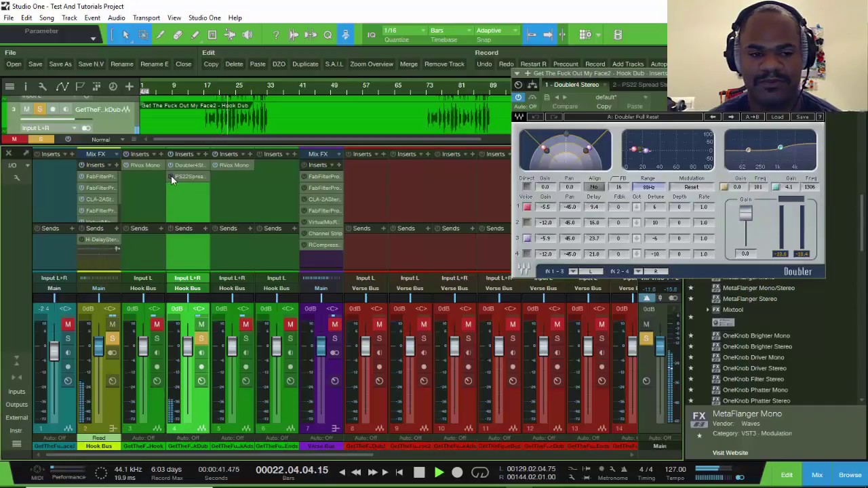Screen dimensions: 868x488
Task: Click the 127.00 Tempo field
Action: (675, 469)
